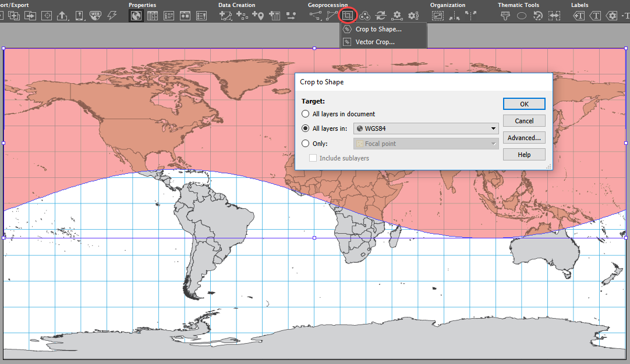Image resolution: width=630 pixels, height=364 pixels.
Task: Click the point arrow icon in Data Creation
Action: click(x=291, y=16)
